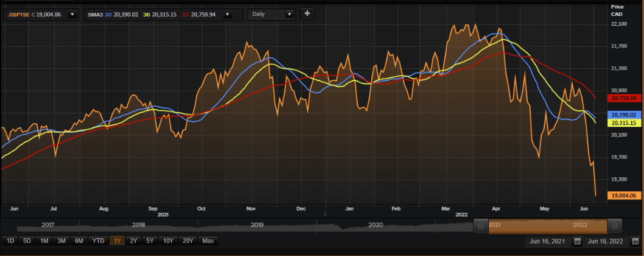
Task: Click the Jan label on date axis
Action: click(349, 208)
